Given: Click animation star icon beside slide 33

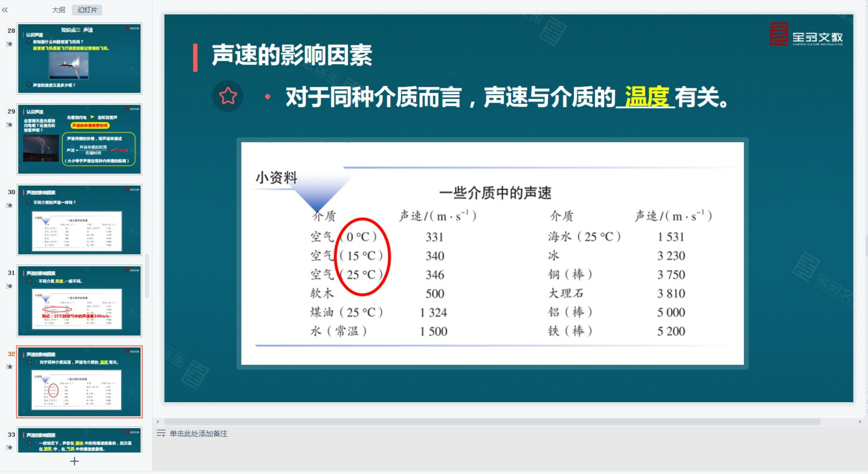Looking at the screenshot, I should (9, 447).
